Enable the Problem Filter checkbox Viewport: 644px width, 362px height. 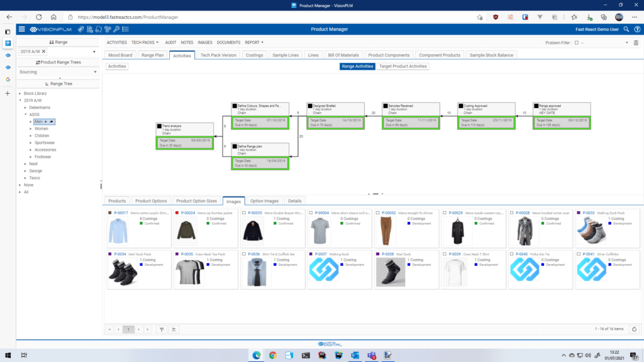(577, 42)
